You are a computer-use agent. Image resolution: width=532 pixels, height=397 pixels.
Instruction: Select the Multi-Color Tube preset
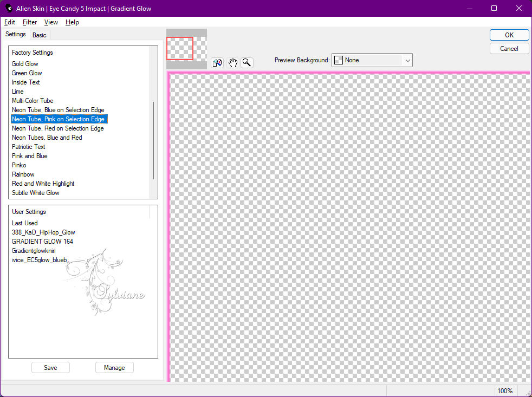33,100
